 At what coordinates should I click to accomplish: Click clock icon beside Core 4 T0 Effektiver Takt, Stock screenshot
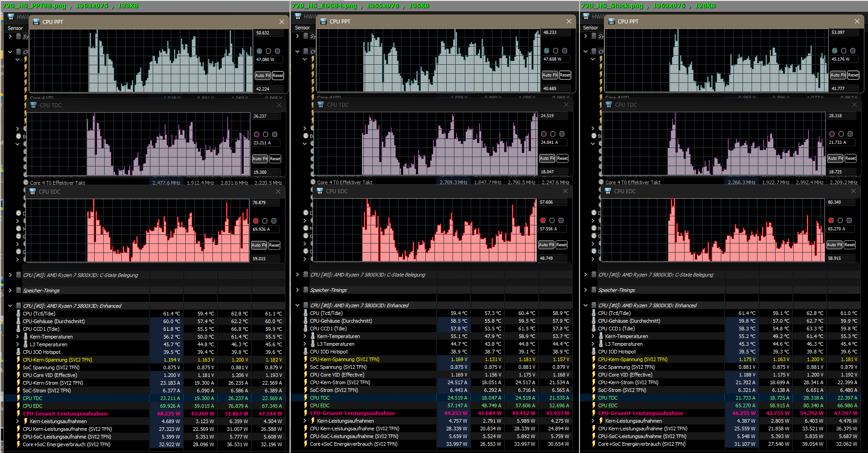point(600,182)
